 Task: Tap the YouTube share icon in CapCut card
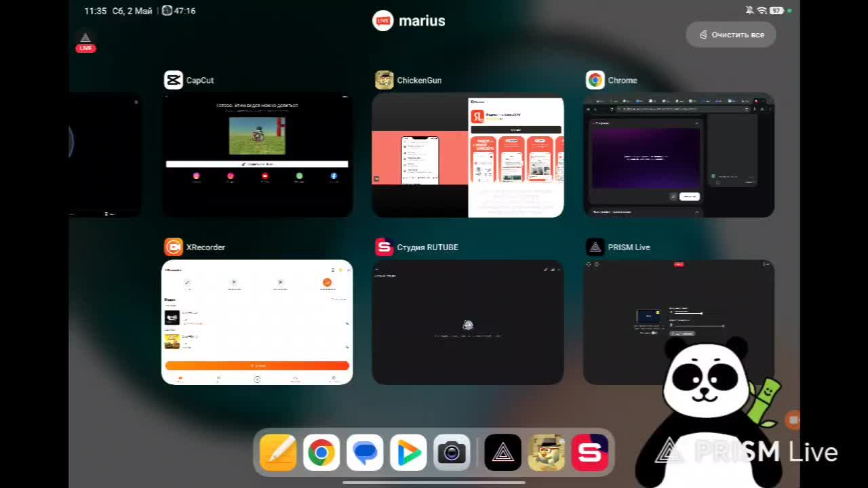(265, 176)
